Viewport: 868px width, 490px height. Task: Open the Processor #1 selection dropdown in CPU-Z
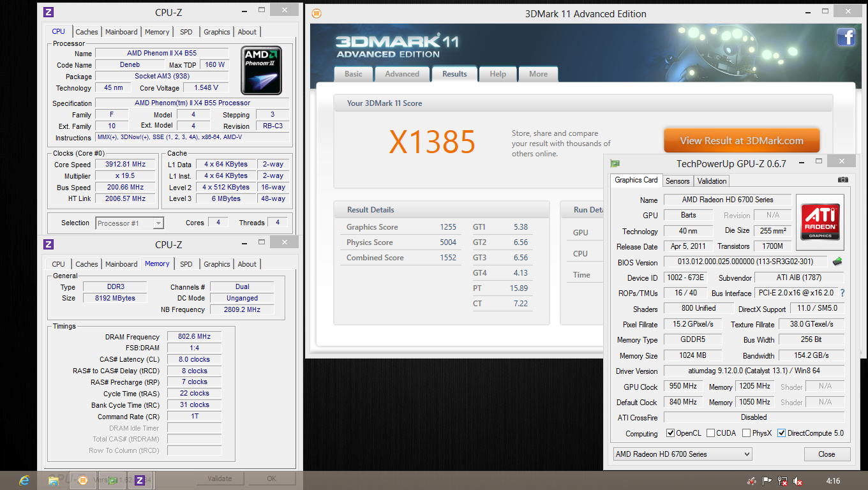click(130, 223)
